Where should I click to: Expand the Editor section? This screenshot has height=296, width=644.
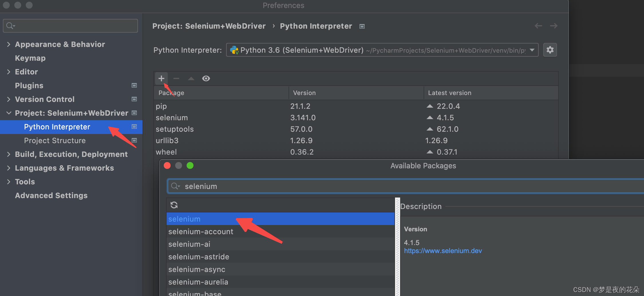click(9, 72)
